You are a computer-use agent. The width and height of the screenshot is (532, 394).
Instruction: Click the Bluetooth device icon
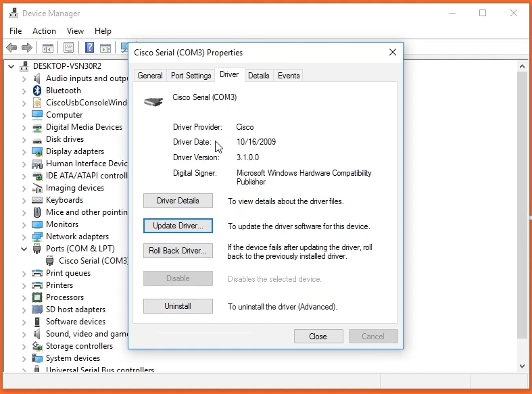tap(37, 91)
